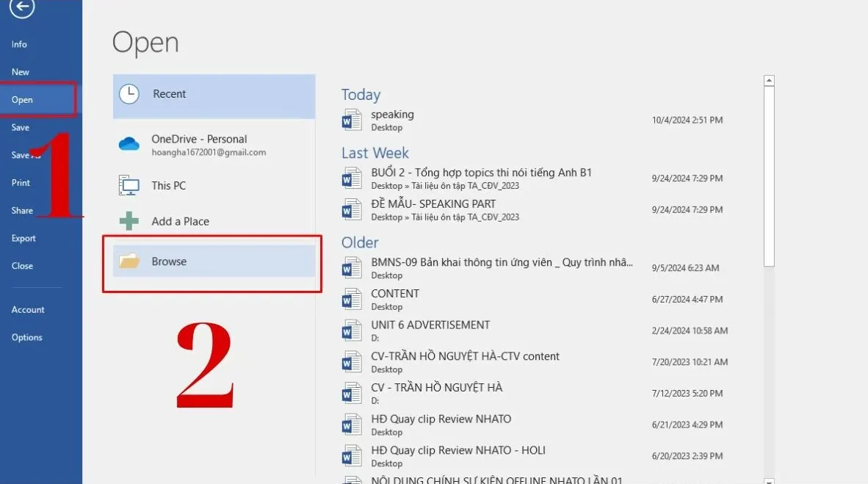Click Browse to pick a file
Image resolution: width=868 pixels, height=484 pixels.
click(x=214, y=261)
